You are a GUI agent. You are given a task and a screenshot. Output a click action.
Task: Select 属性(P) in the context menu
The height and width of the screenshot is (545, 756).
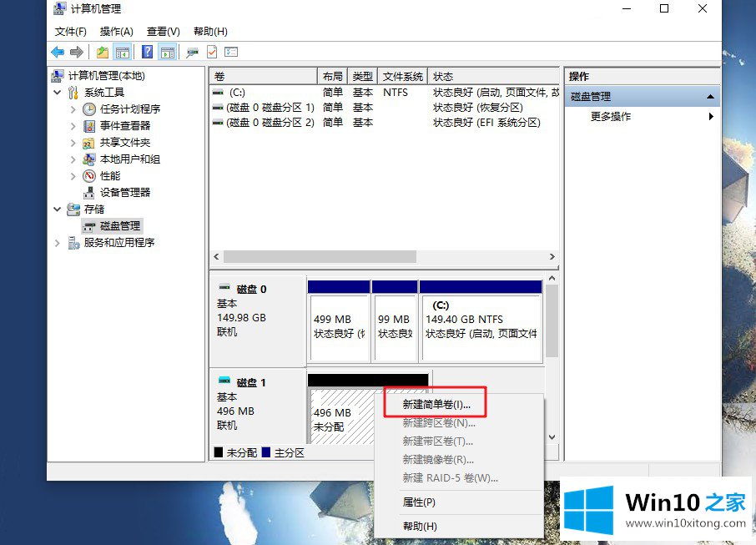coord(418,502)
